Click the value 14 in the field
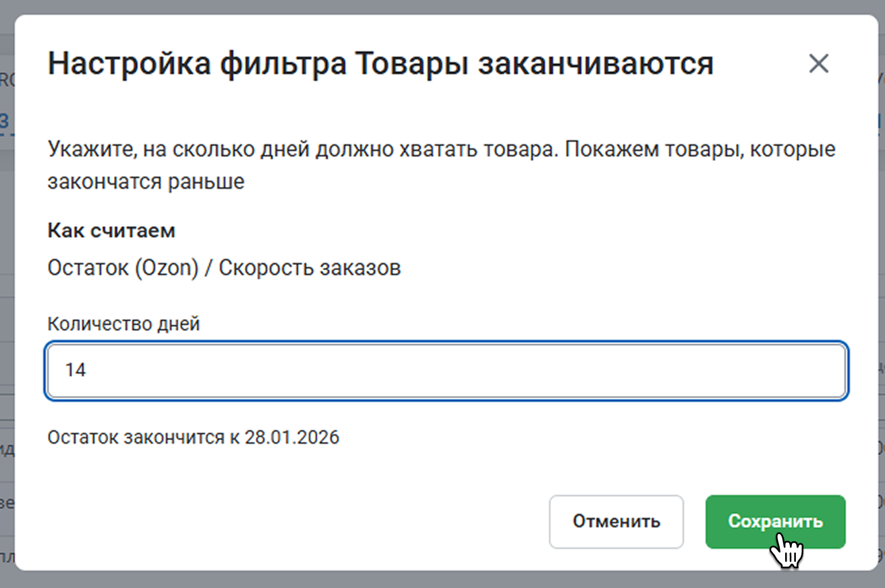This screenshot has height=588, width=885. 76,370
